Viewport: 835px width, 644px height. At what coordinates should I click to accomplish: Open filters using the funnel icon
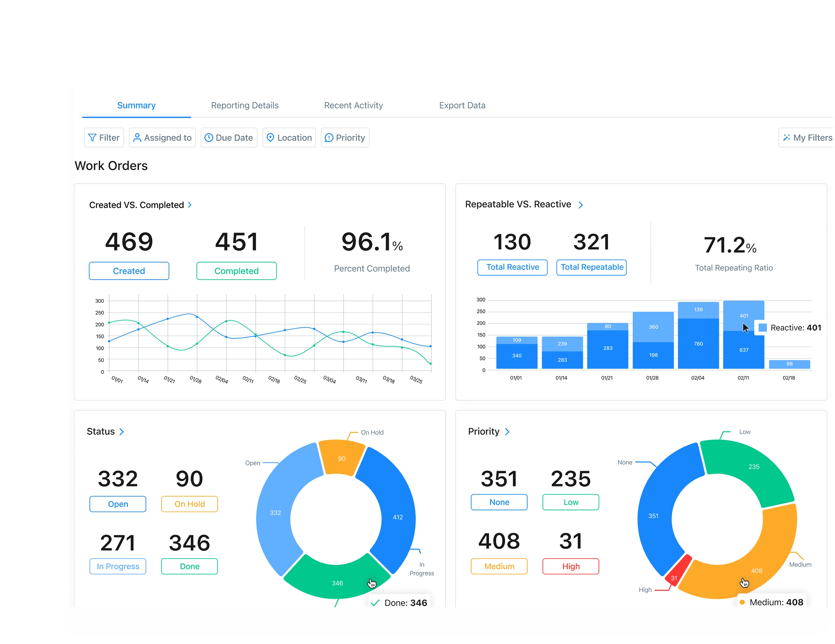click(x=93, y=138)
